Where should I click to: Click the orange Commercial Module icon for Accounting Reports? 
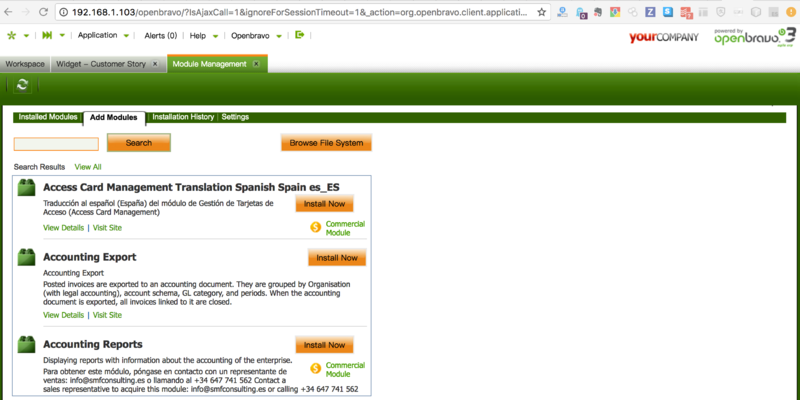pyautogui.click(x=315, y=368)
